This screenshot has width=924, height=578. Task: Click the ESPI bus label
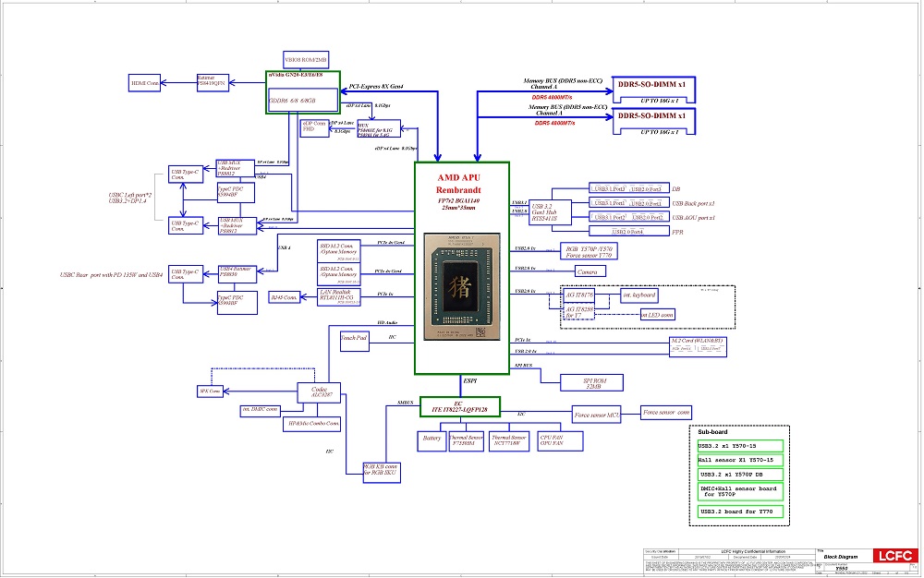(x=469, y=380)
